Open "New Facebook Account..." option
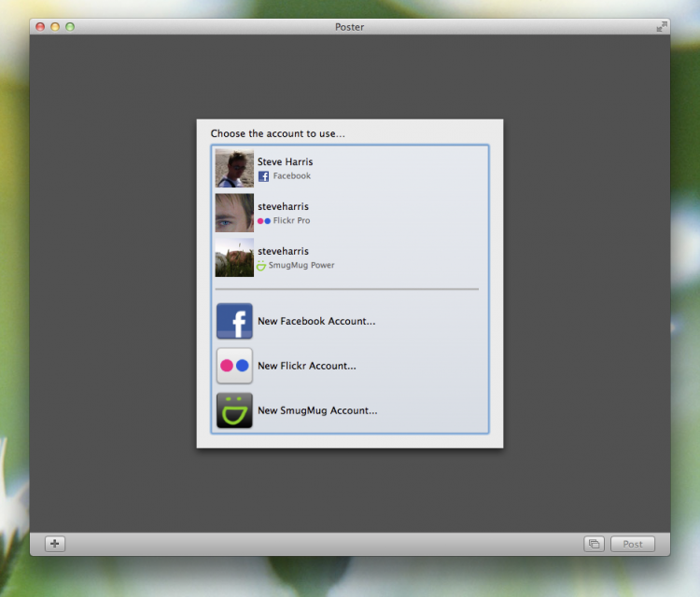The height and width of the screenshot is (597, 700). point(316,322)
